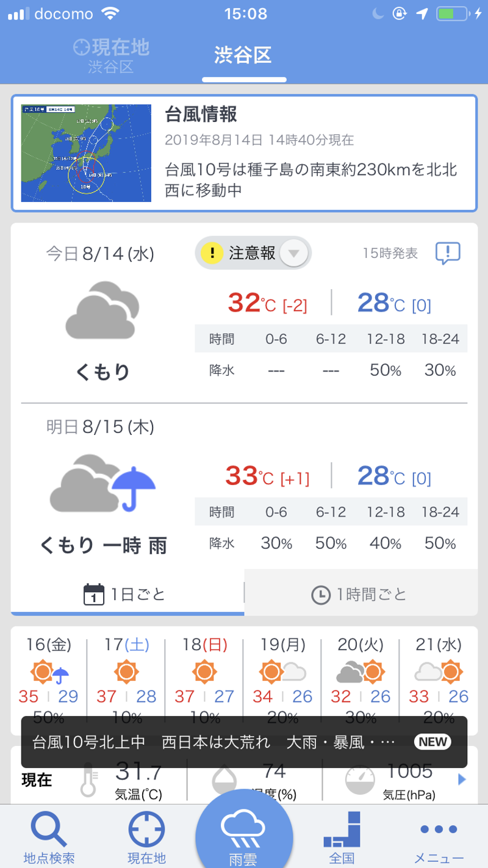Expand the 注意報 warning dropdown arrow
This screenshot has width=488, height=868.
coord(294,253)
